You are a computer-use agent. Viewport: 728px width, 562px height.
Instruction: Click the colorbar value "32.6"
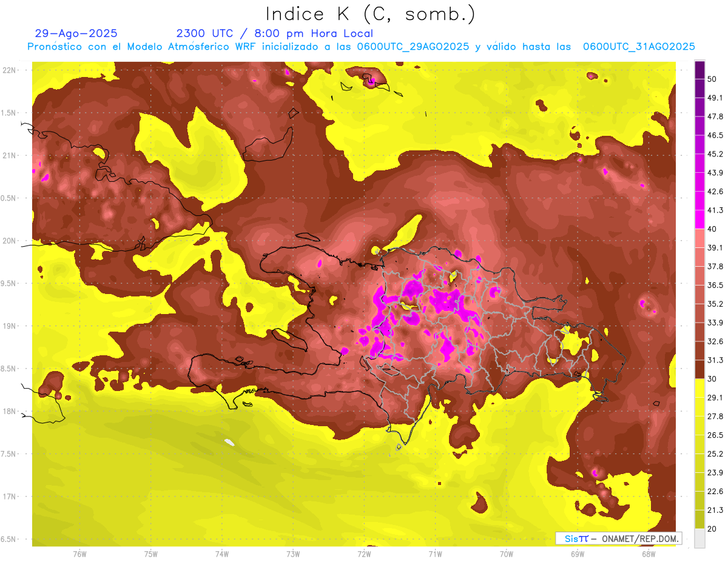tap(715, 341)
